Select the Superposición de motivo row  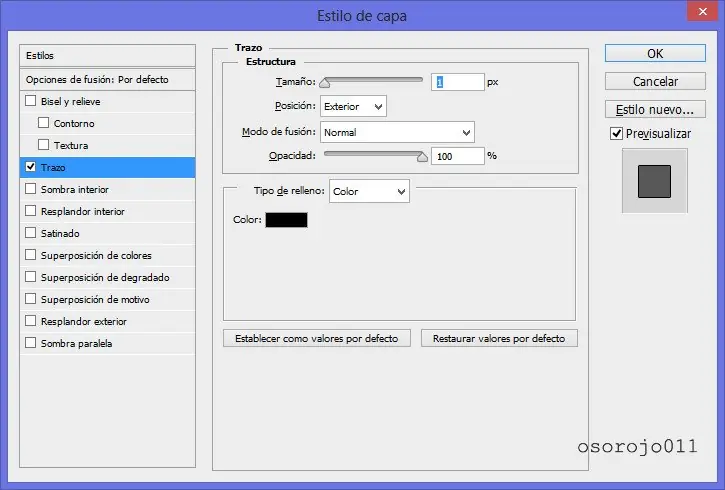point(107,300)
